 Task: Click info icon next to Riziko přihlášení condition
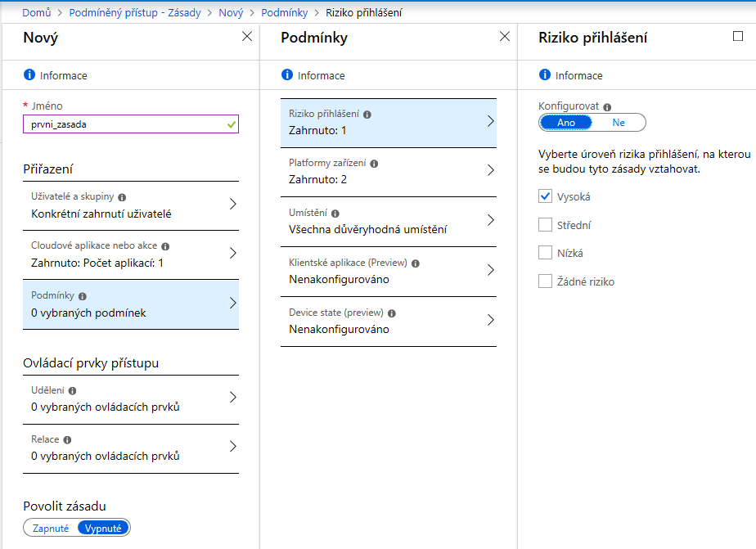367,115
